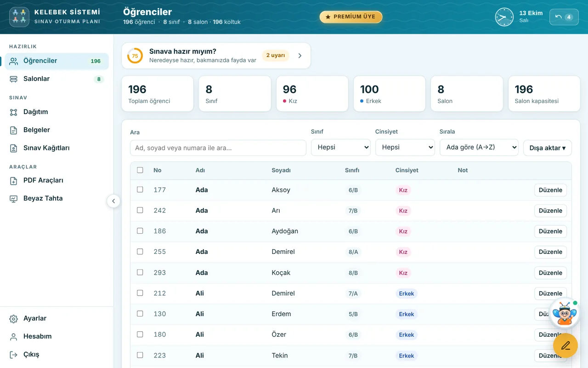Click the Dağıtım sidebar icon
Screen dimensions: 588x368
pyautogui.click(x=14, y=112)
